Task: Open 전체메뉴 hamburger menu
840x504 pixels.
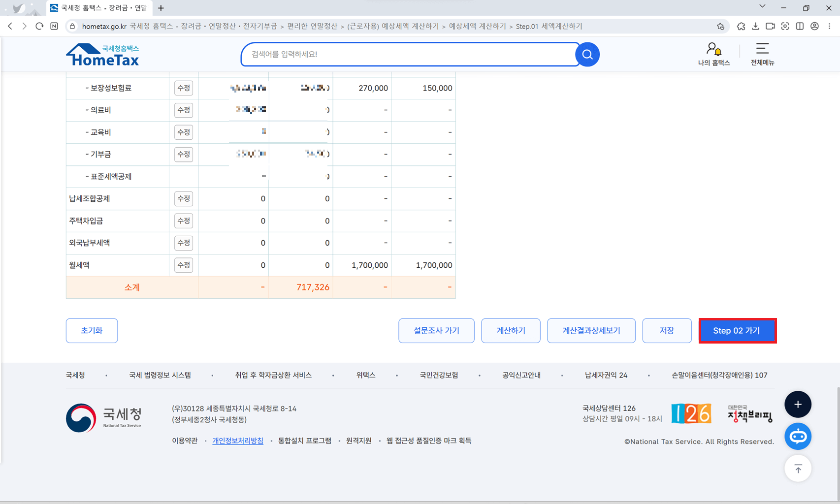Action: tap(762, 54)
